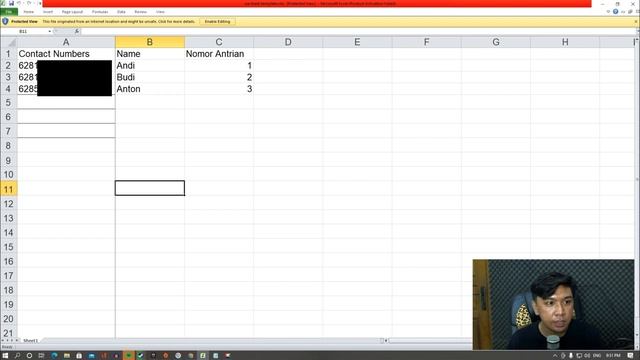Open the Mail app from the taskbar

(x=91, y=356)
